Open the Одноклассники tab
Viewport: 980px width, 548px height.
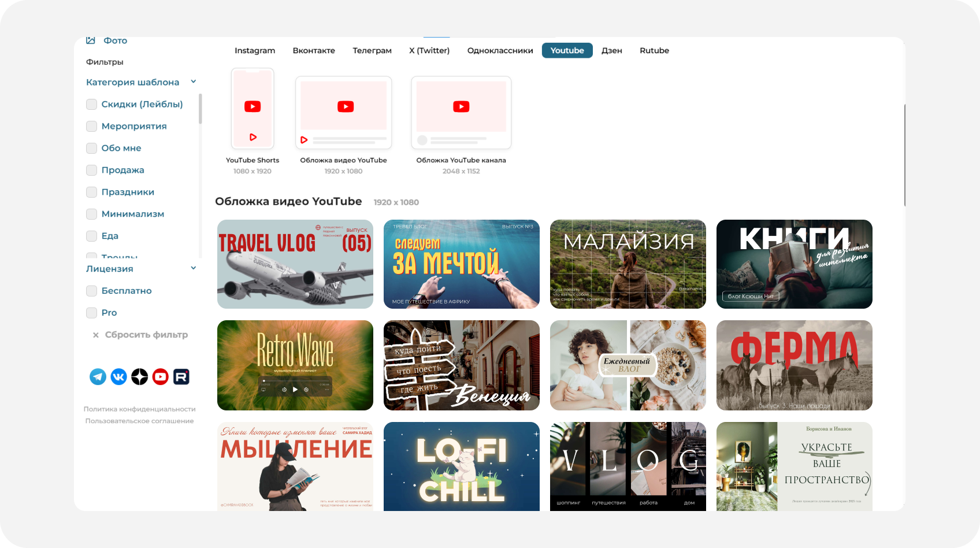point(500,50)
